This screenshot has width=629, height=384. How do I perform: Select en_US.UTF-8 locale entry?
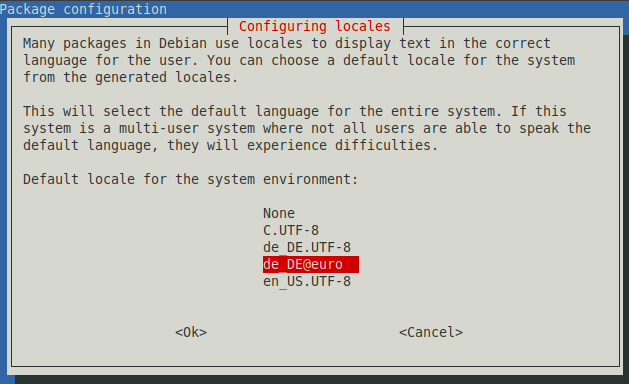click(307, 281)
